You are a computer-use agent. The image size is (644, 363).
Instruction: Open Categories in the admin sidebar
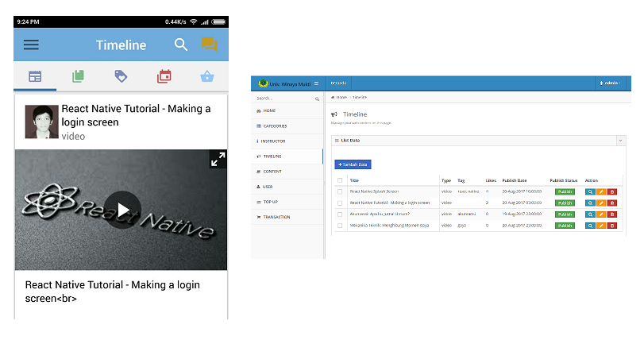[x=274, y=126]
